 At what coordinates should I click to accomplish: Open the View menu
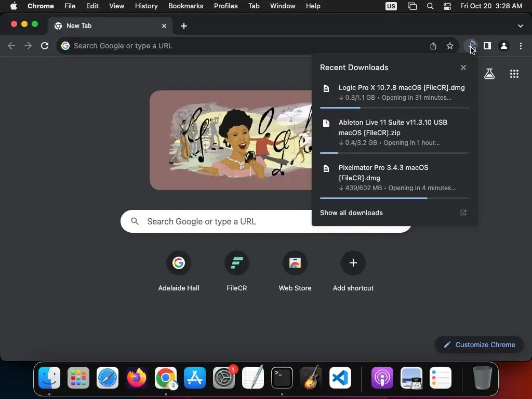[x=116, y=6]
